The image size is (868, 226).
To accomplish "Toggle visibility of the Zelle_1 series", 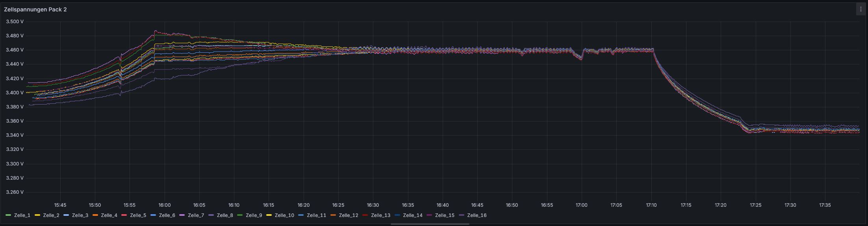I will [x=22, y=215].
